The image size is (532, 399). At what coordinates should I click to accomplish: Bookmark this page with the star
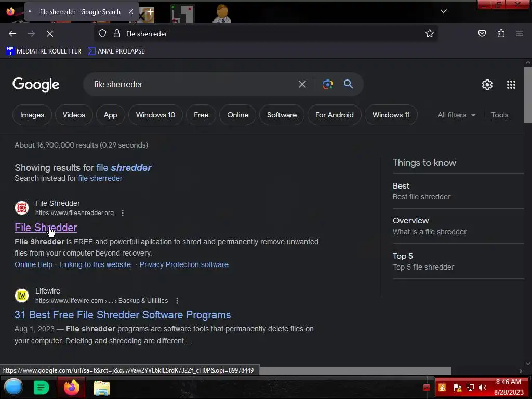[430, 34]
